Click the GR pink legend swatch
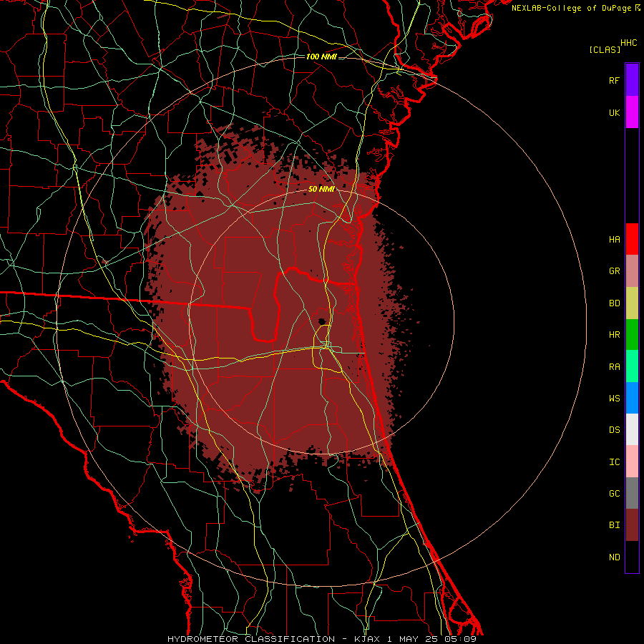Screen dimensions: 644x644 pyautogui.click(x=632, y=271)
